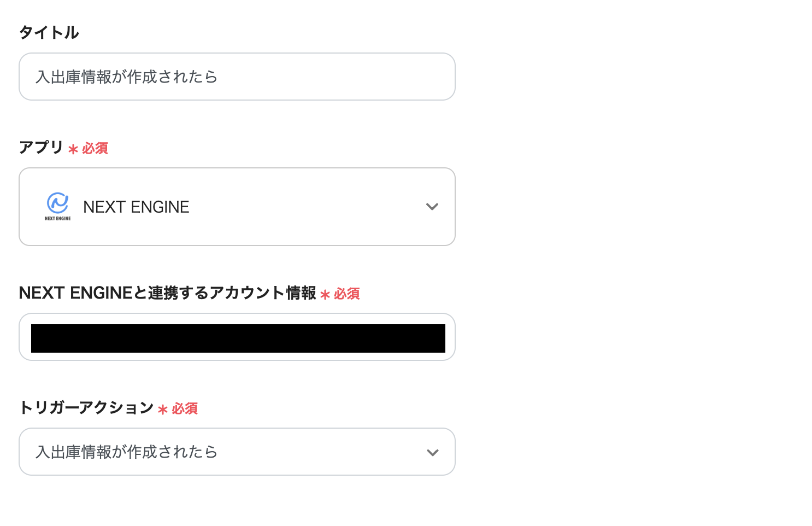
Task: Click the red asterisk beside トリガーアクション
Action: pyautogui.click(x=163, y=409)
